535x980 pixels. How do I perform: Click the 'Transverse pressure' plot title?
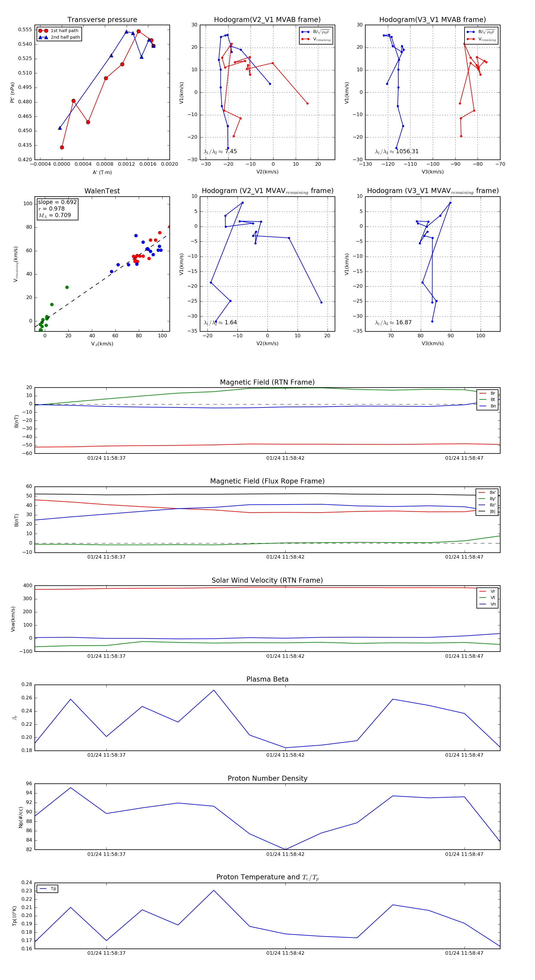[102, 20]
